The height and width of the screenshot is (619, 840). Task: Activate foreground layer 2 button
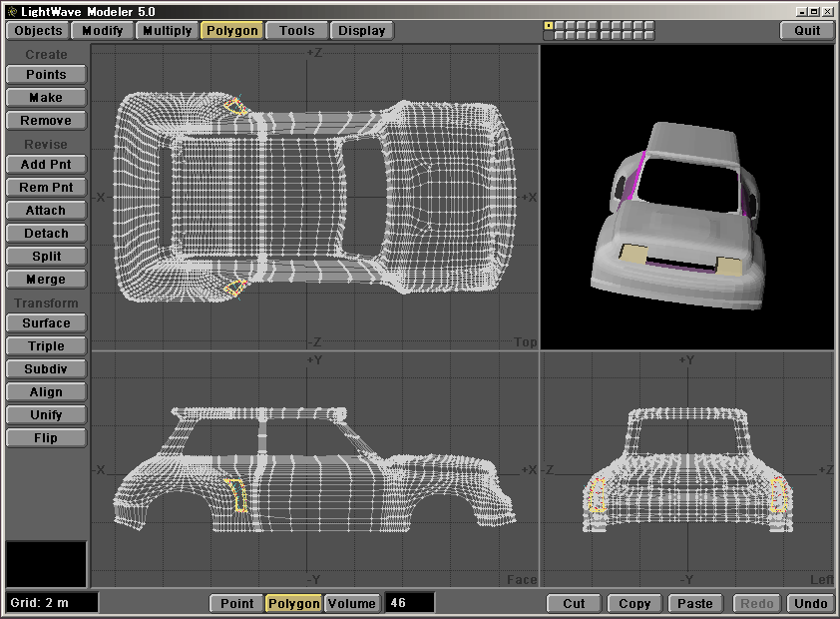coord(560,25)
